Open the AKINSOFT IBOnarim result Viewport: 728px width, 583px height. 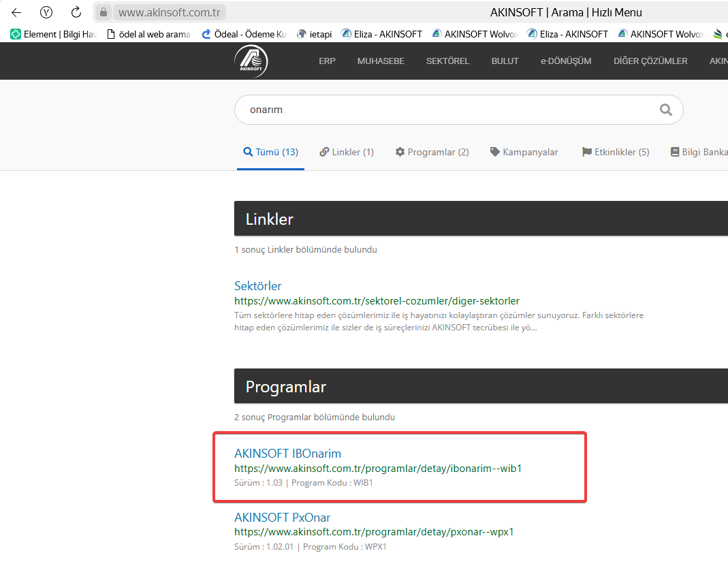(x=287, y=454)
